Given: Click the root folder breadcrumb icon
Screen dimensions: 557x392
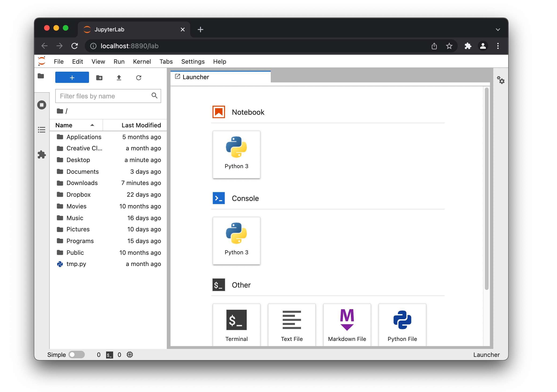Looking at the screenshot, I should 60,111.
